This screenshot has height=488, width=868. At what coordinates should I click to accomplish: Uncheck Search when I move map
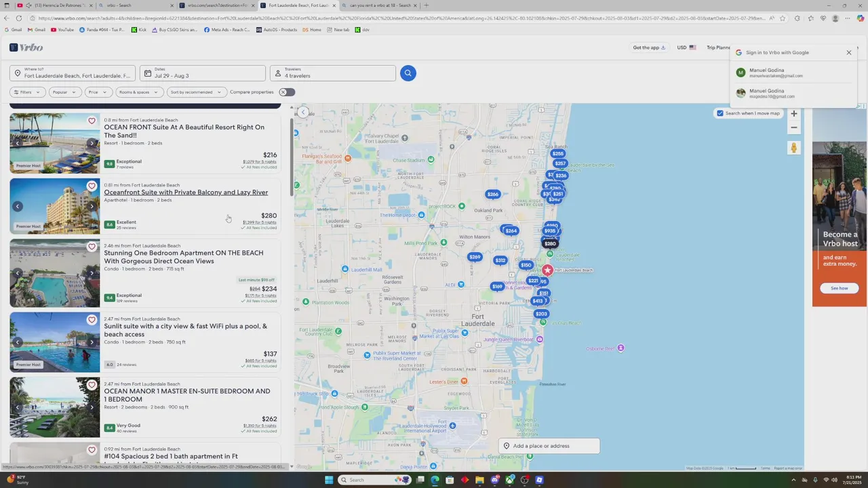(x=720, y=113)
